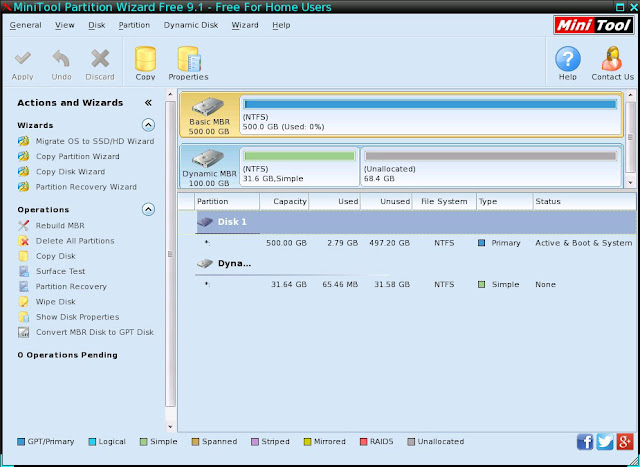
Task: Open the Properties toolbar icon
Action: pos(189,59)
